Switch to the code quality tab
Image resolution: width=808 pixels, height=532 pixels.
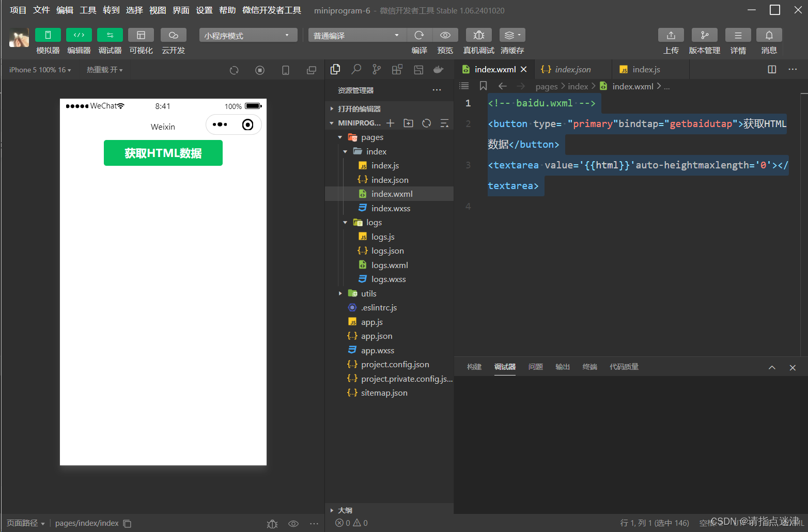point(624,367)
